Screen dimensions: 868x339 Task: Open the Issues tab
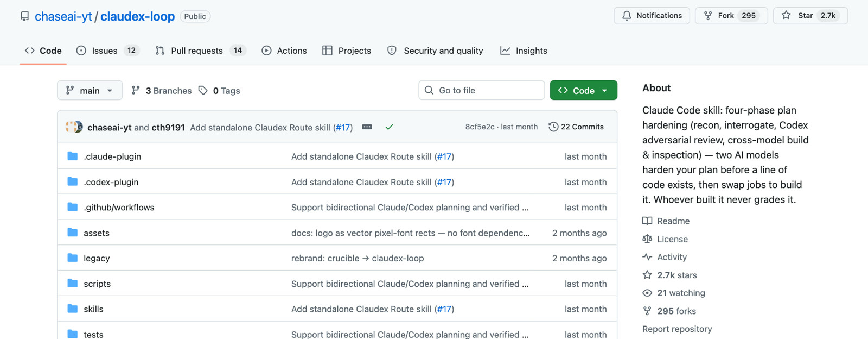(x=108, y=51)
